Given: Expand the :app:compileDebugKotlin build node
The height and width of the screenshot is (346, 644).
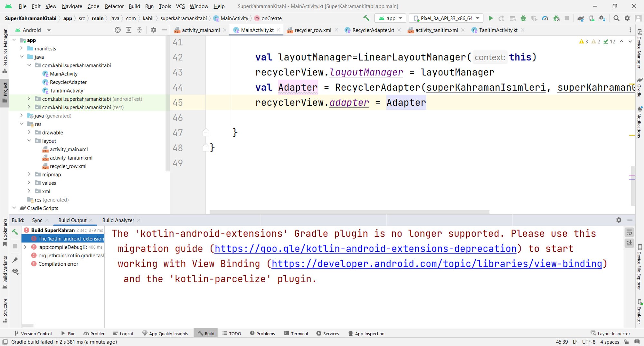Looking at the screenshot, I should point(25,247).
